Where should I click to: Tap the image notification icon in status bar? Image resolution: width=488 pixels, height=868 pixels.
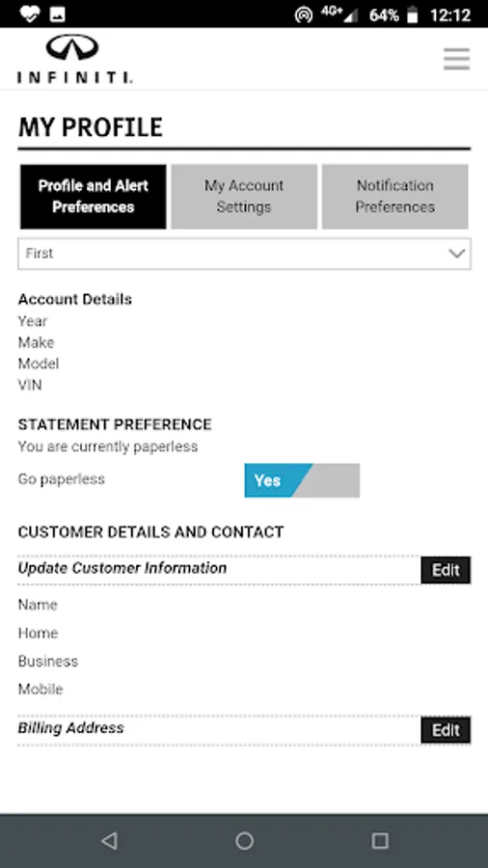tap(58, 14)
